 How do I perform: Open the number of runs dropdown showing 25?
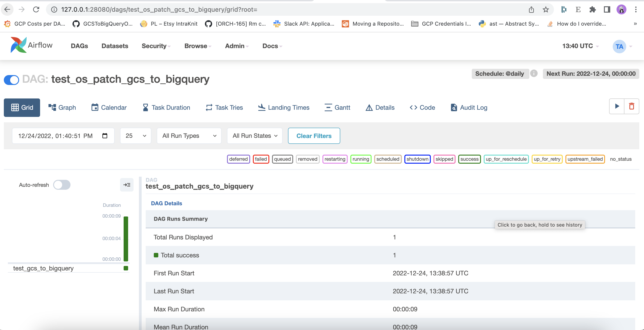[136, 136]
